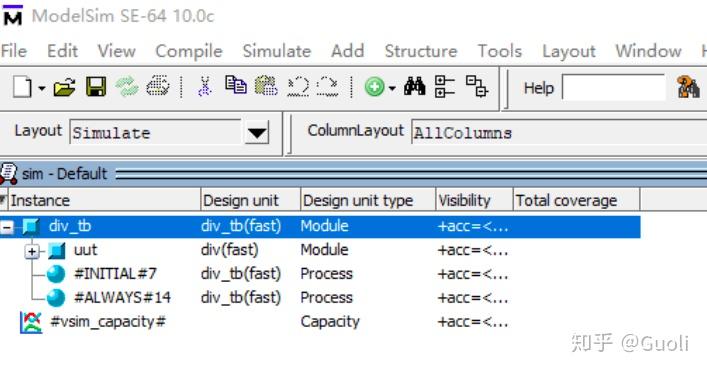Click the Instance column sort arrow
The image size is (707, 371).
(4, 200)
